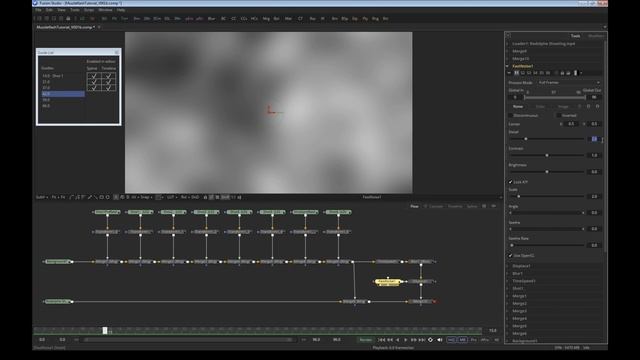Expand the Merge9 tool controls
This screenshot has height=360, width=640.
point(507,51)
